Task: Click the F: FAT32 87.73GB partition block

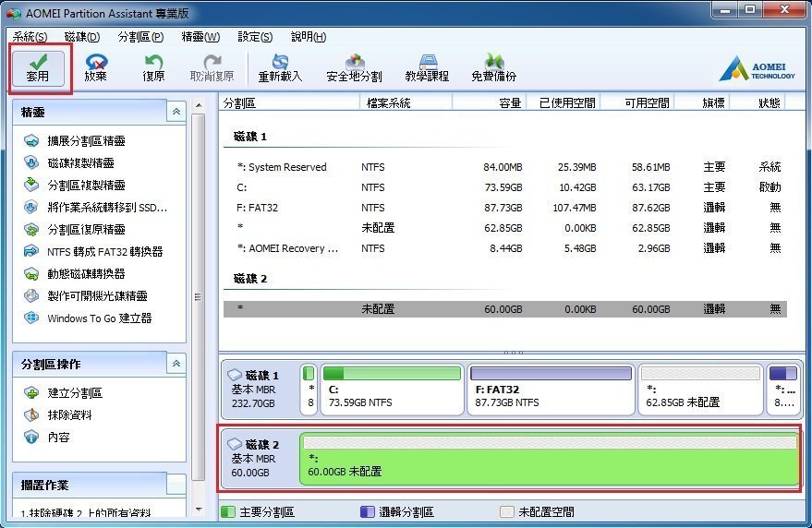Action: point(551,390)
